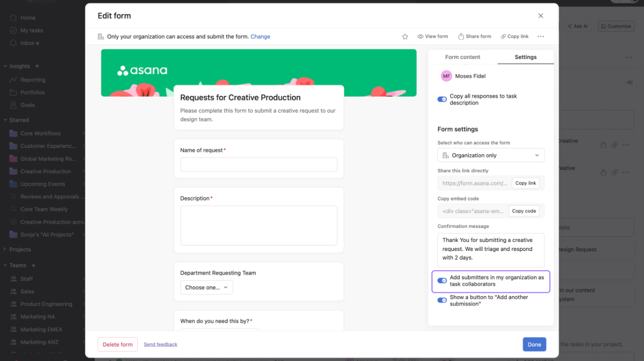Toggle Show Add another submission button

point(442,300)
